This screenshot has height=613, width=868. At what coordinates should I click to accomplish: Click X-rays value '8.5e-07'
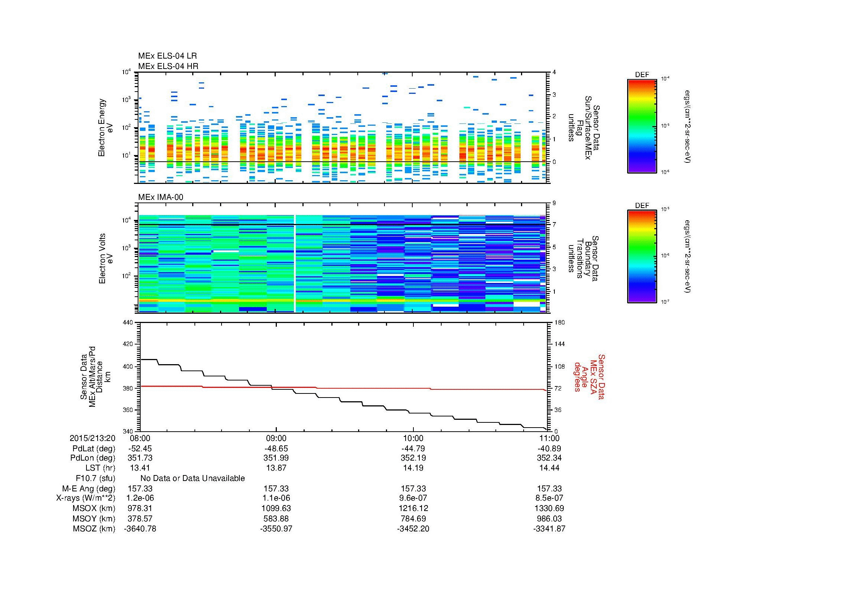point(550,498)
